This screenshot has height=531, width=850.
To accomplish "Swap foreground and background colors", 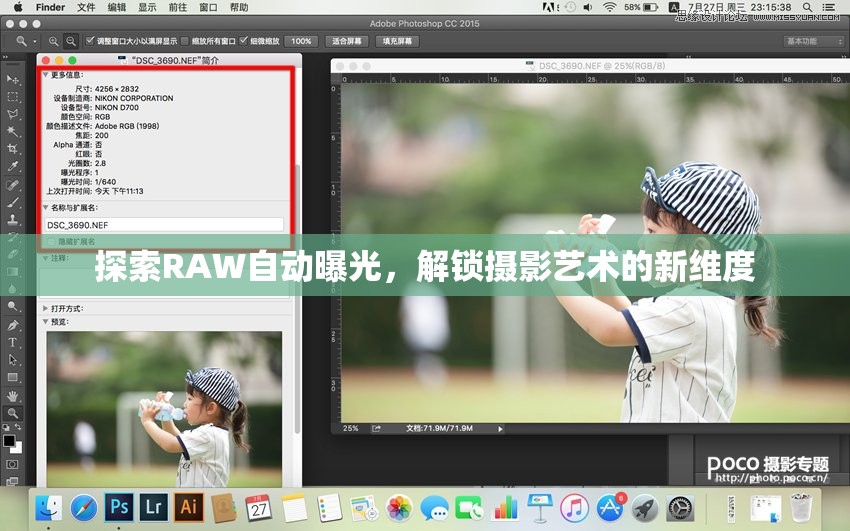I will tap(18, 428).
